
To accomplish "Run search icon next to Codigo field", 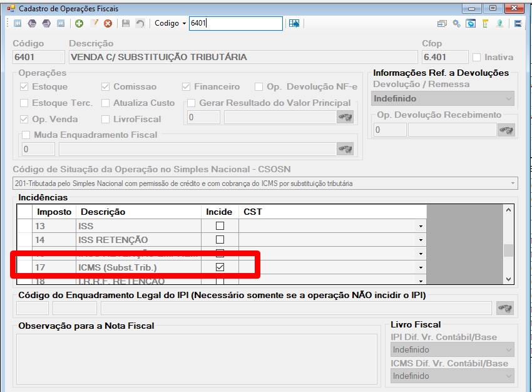I will pyautogui.click(x=294, y=23).
